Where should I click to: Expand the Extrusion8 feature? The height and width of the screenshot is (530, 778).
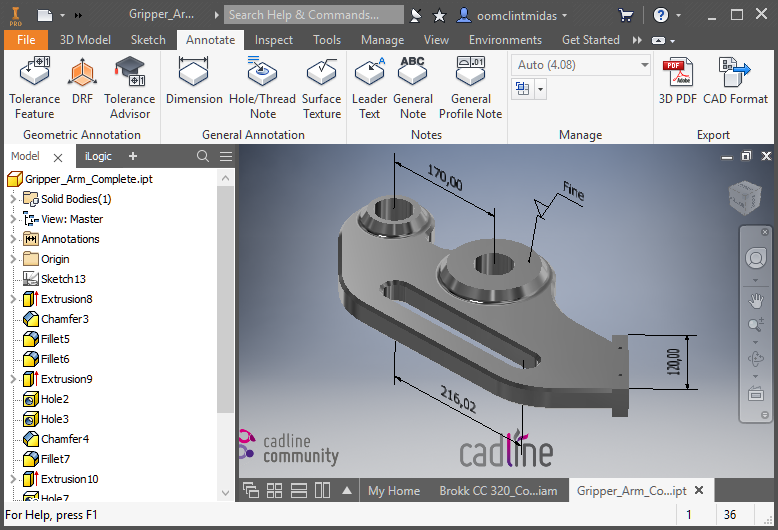point(13,299)
